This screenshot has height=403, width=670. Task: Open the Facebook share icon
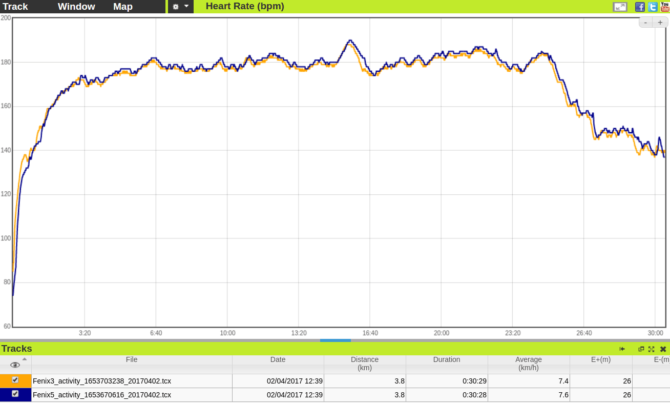coord(640,6)
